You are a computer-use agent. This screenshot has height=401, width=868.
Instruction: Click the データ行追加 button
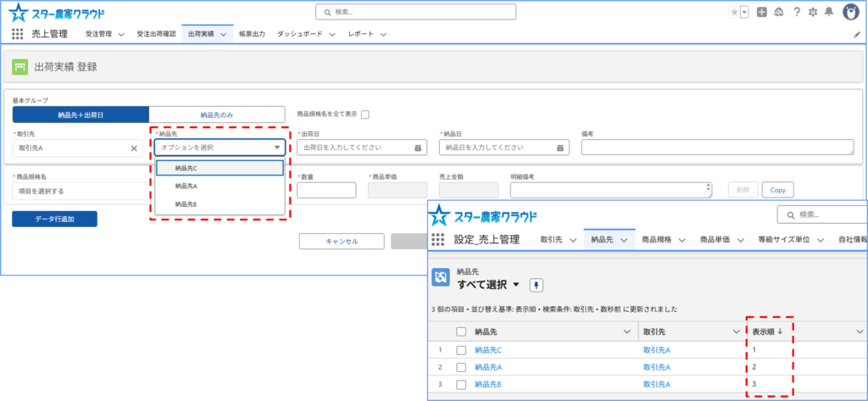54,219
